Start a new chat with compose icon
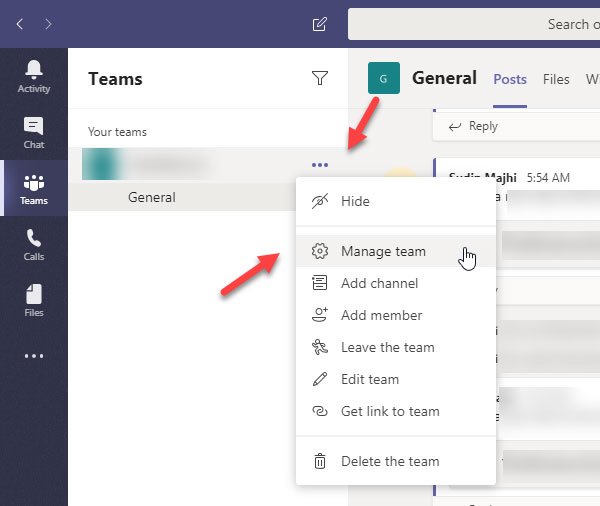 [x=320, y=24]
